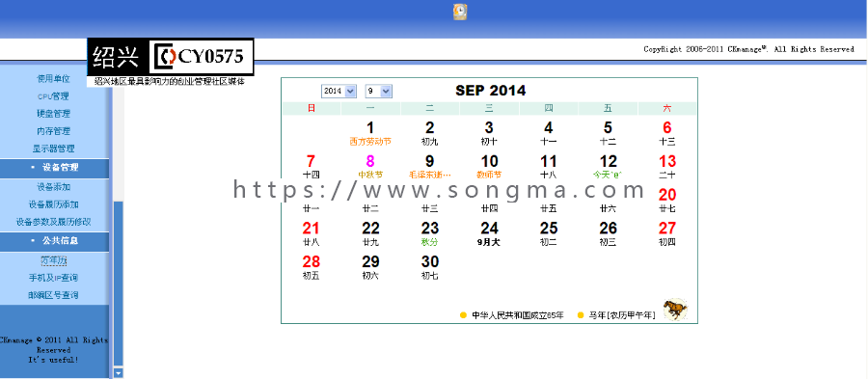Open 内存管理 menu item
The image size is (868, 379).
[x=54, y=132]
